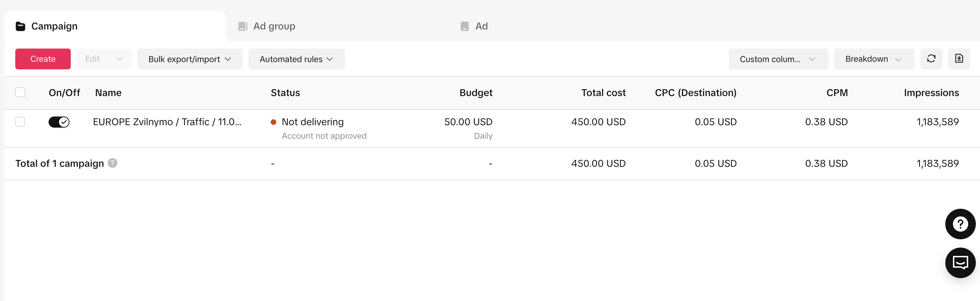Image resolution: width=980 pixels, height=301 pixels.
Task: Open the EUROPE Zvilnymo / Traffic campaign name
Action: 167,122
